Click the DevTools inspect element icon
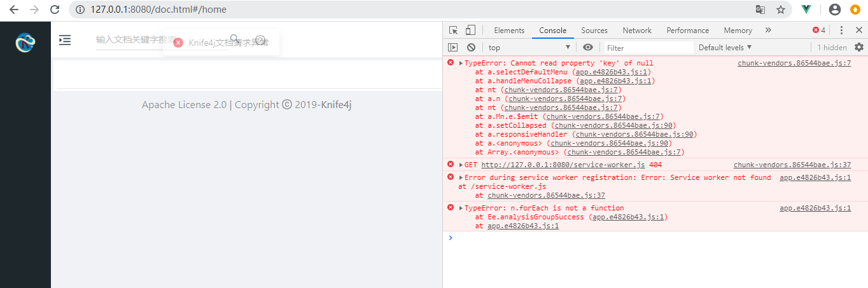 click(x=453, y=30)
